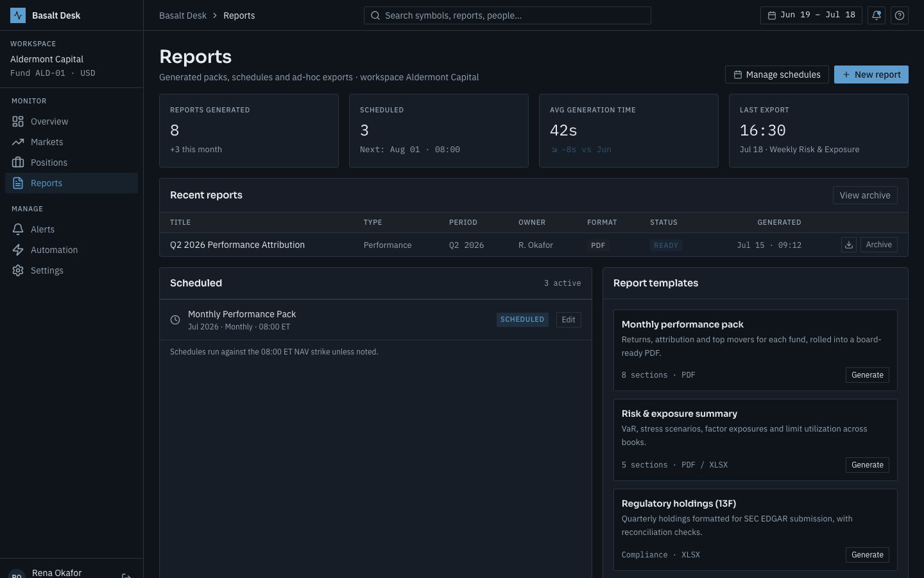Click the Markets trend-line icon

[x=18, y=142]
